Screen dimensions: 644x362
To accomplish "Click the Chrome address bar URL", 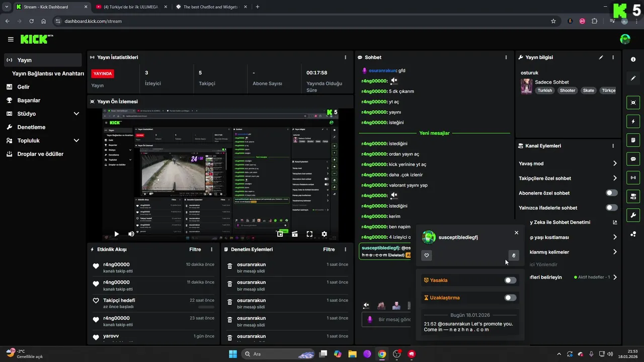I will coord(93,21).
